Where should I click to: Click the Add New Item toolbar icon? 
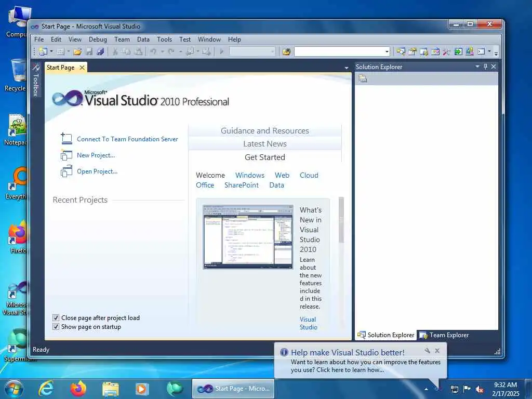click(60, 51)
